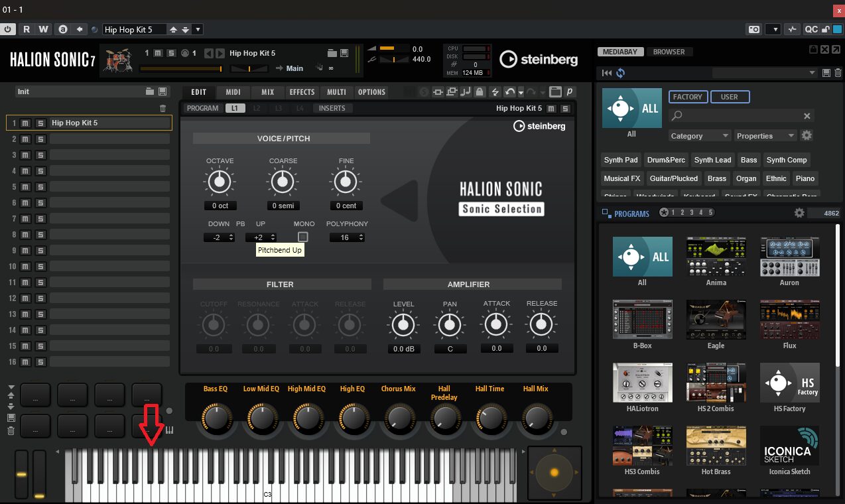
Task: Solo slot 9 in the slot rack
Action: pos(40,250)
